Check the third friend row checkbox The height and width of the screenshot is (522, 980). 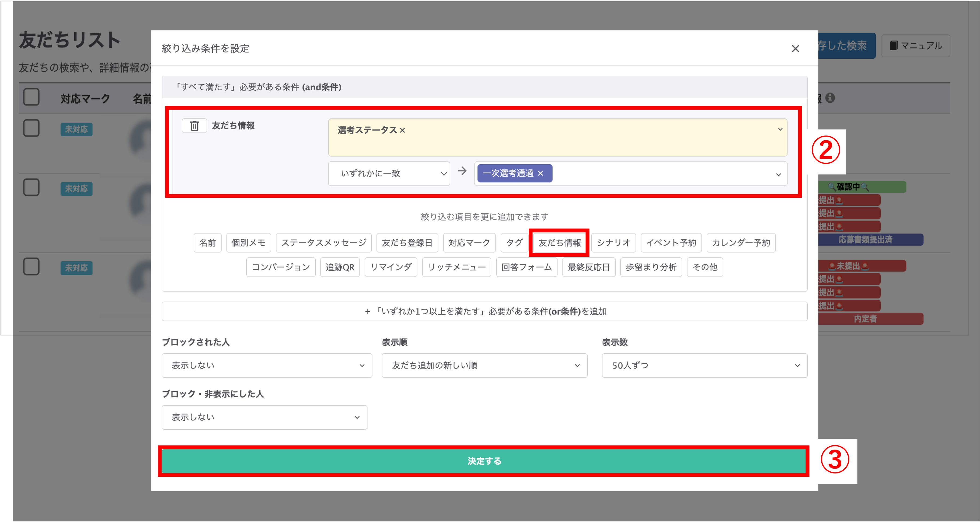31,267
